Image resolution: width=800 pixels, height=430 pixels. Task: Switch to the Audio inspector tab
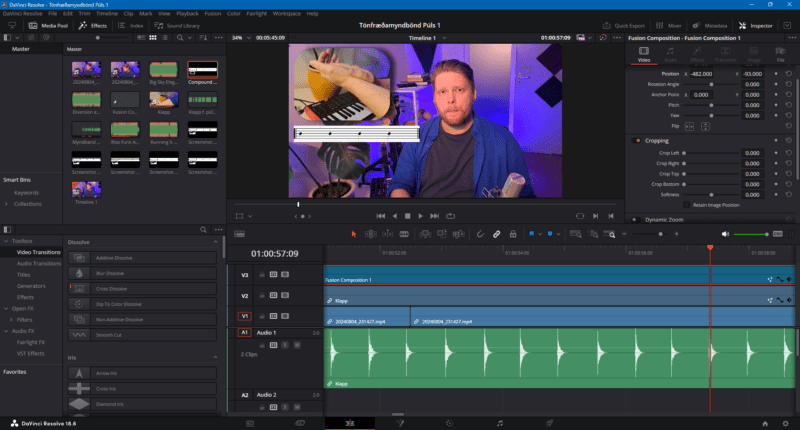pos(670,56)
